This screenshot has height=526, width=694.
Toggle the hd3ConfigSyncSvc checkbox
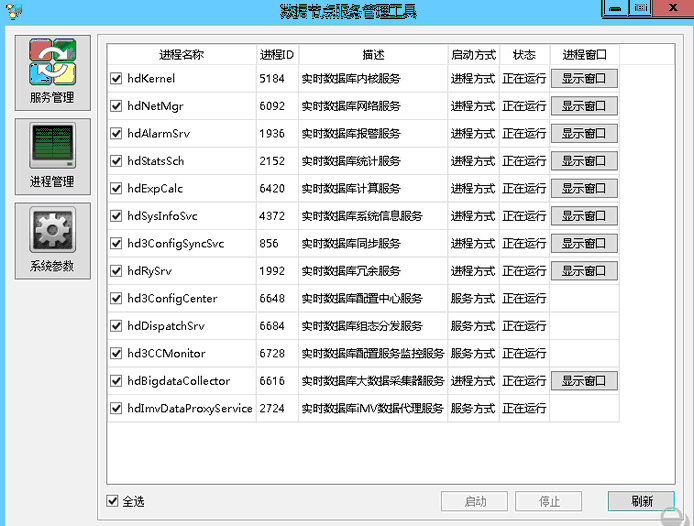point(116,243)
